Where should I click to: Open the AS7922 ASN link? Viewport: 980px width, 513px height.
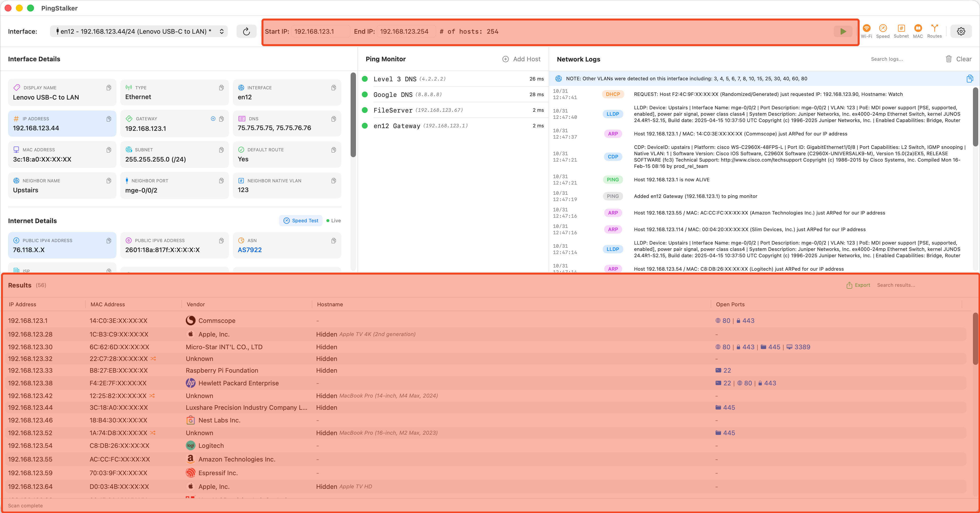pyautogui.click(x=250, y=250)
